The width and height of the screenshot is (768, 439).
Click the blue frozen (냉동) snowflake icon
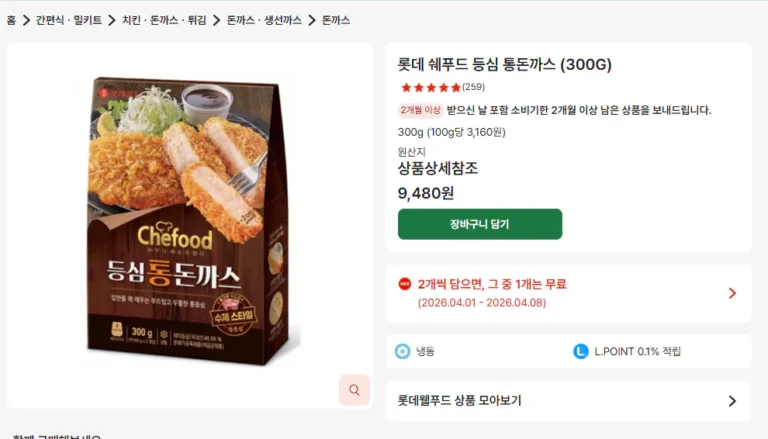coord(403,351)
